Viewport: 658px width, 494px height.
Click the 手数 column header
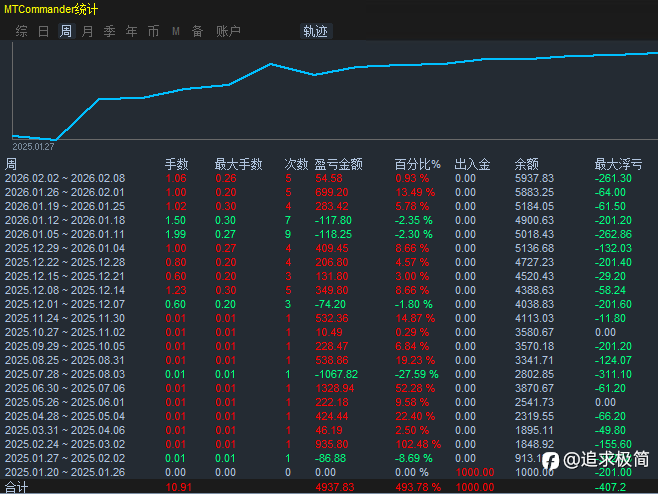click(x=177, y=164)
